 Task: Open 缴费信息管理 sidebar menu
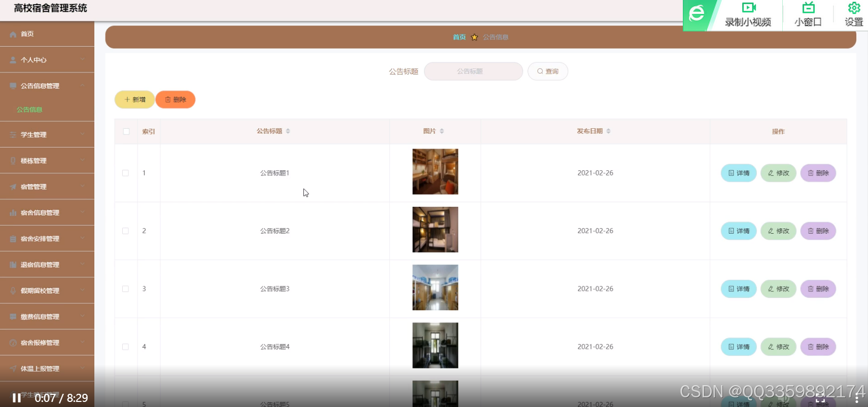(47, 317)
